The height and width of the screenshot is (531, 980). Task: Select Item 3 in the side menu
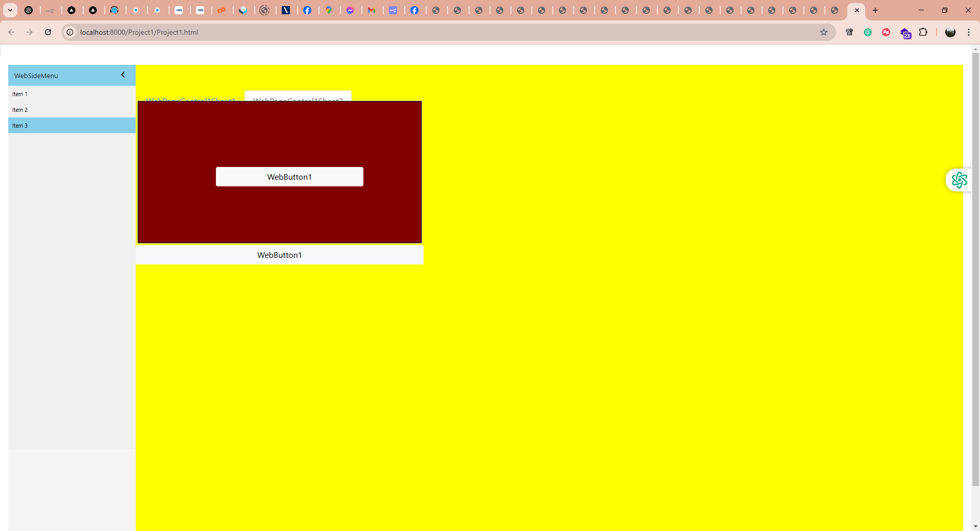(72, 126)
